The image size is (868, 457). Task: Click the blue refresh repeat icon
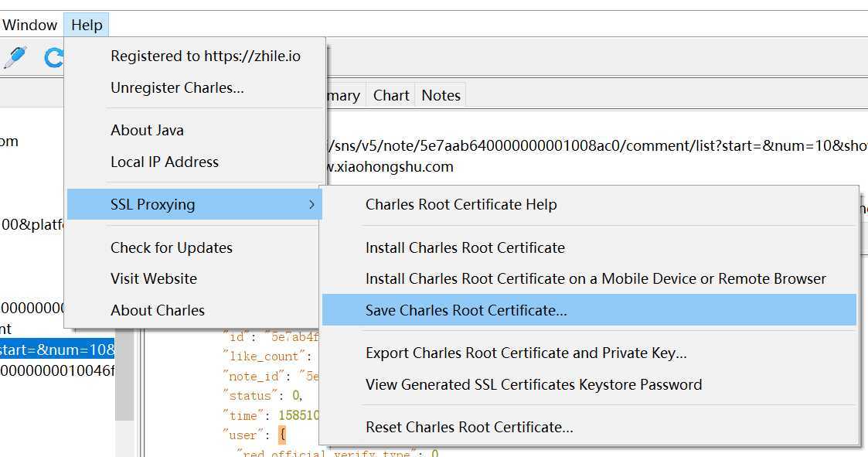pos(53,57)
